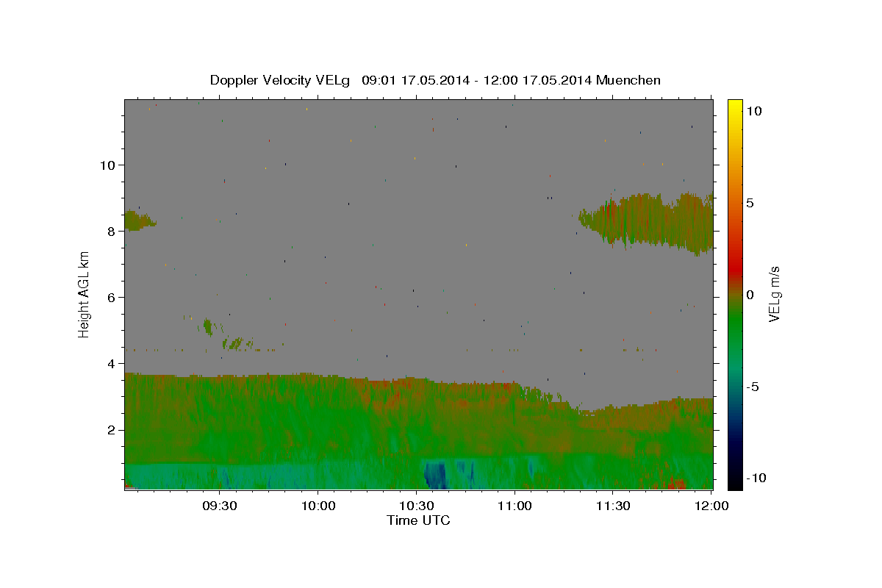Click the 09:30 time tick label
882x588 pixels.
coord(220,506)
